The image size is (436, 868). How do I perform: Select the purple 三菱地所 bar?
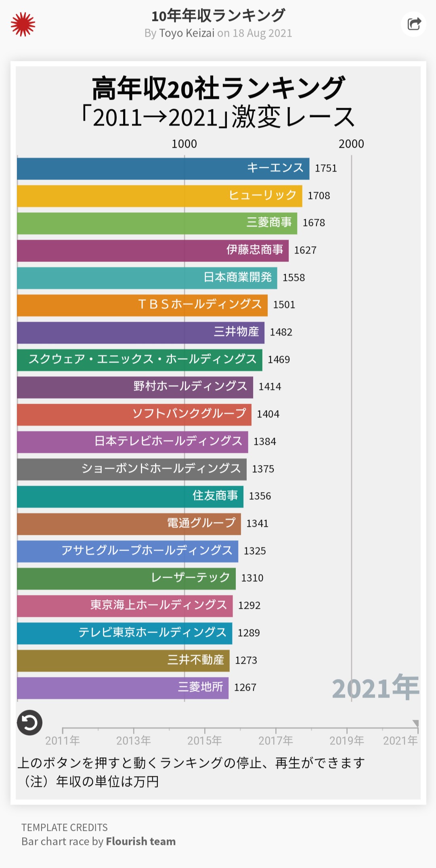(x=123, y=688)
